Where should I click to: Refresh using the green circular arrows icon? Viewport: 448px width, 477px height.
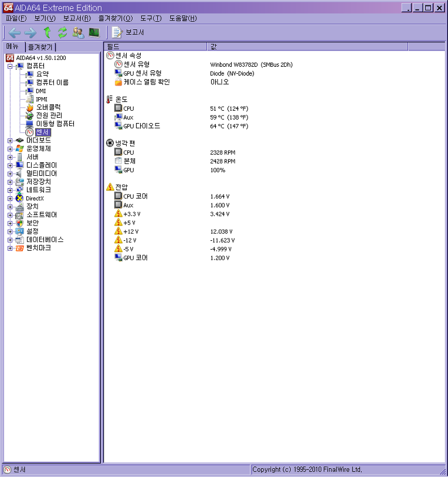click(x=63, y=32)
